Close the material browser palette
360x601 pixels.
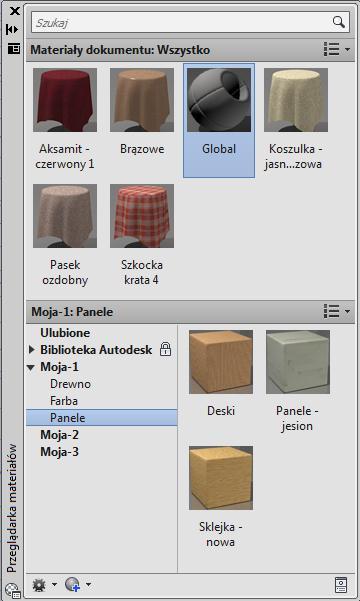14,11
